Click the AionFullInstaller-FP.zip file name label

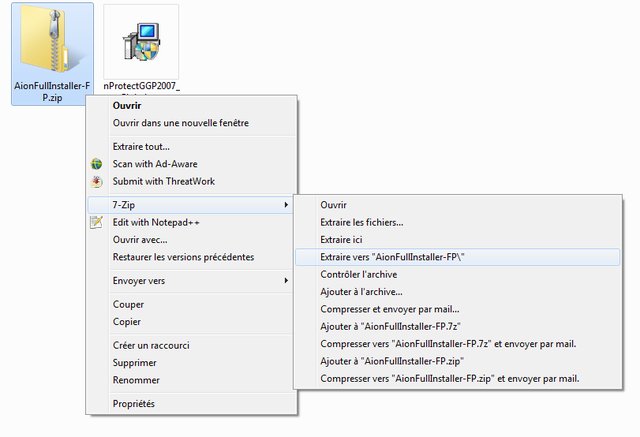click(x=52, y=92)
